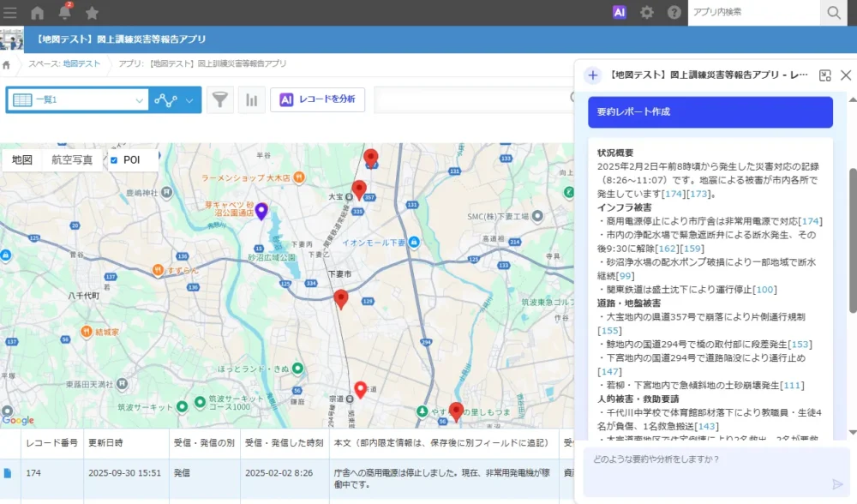Click the レコードを分析 button

317,100
